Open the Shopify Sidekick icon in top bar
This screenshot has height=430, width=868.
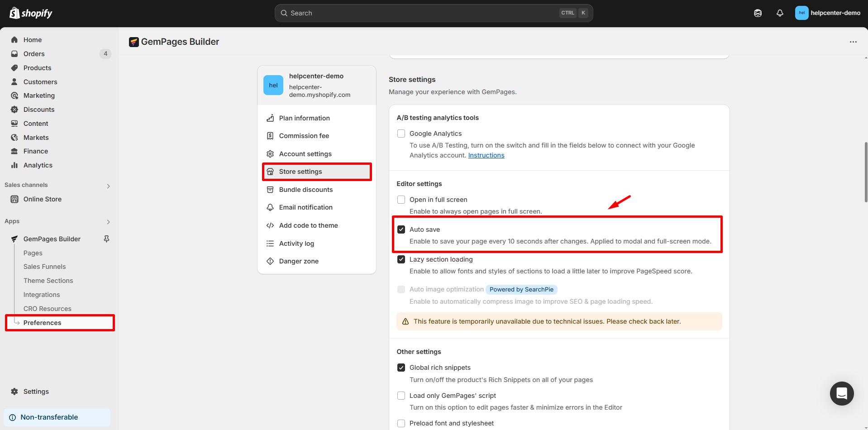[758, 13]
